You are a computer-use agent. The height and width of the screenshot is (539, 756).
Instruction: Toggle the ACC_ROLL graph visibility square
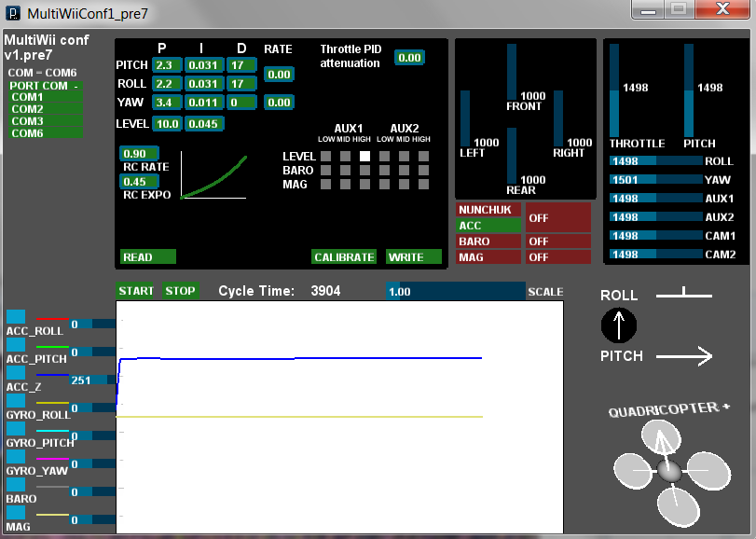(16, 316)
